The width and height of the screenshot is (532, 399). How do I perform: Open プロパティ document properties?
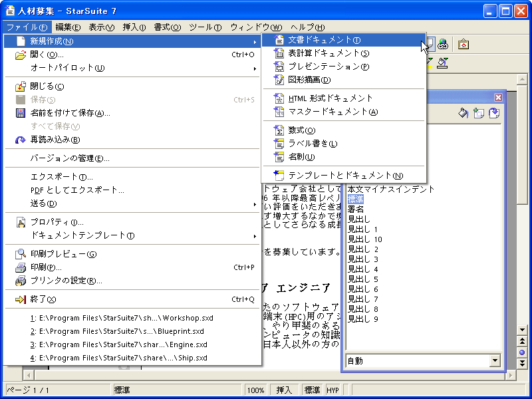click(132, 222)
